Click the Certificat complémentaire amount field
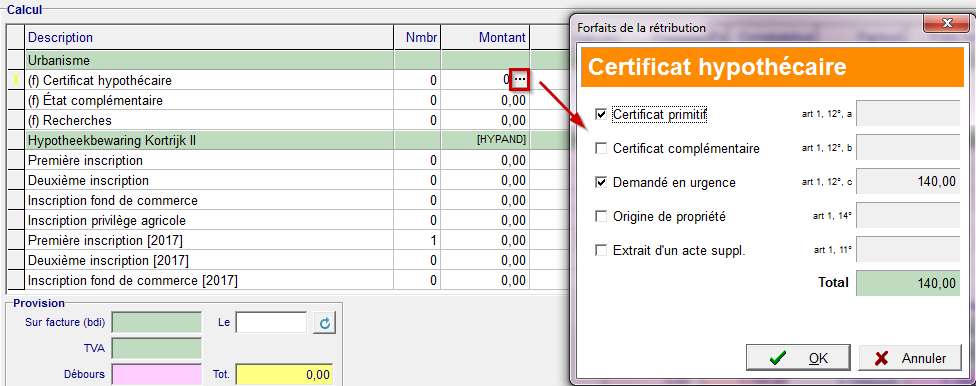This screenshot has height=386, width=976. [908, 148]
